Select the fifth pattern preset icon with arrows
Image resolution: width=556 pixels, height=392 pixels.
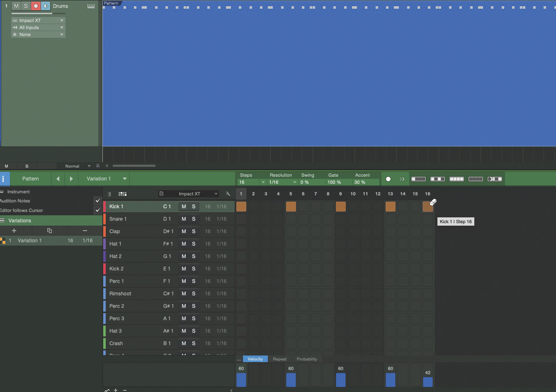[495, 179]
